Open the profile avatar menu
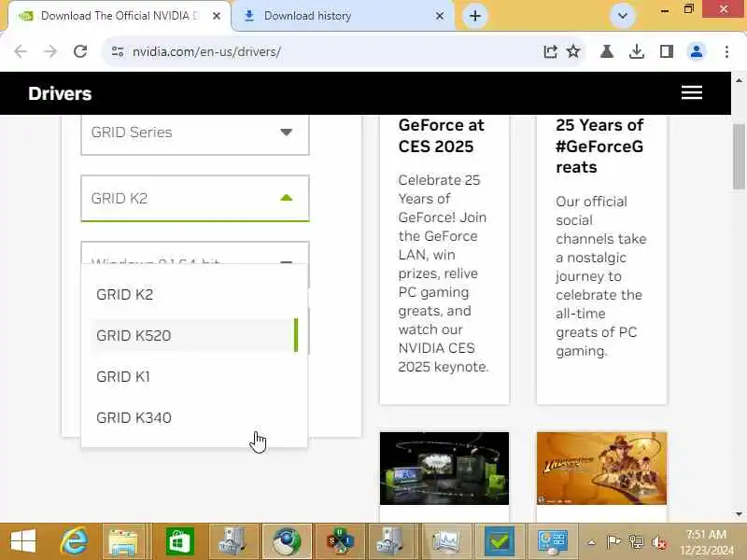The width and height of the screenshot is (747, 560). click(696, 51)
